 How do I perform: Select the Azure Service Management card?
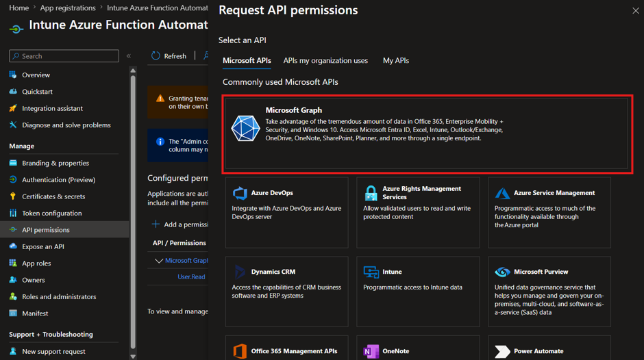click(549, 213)
